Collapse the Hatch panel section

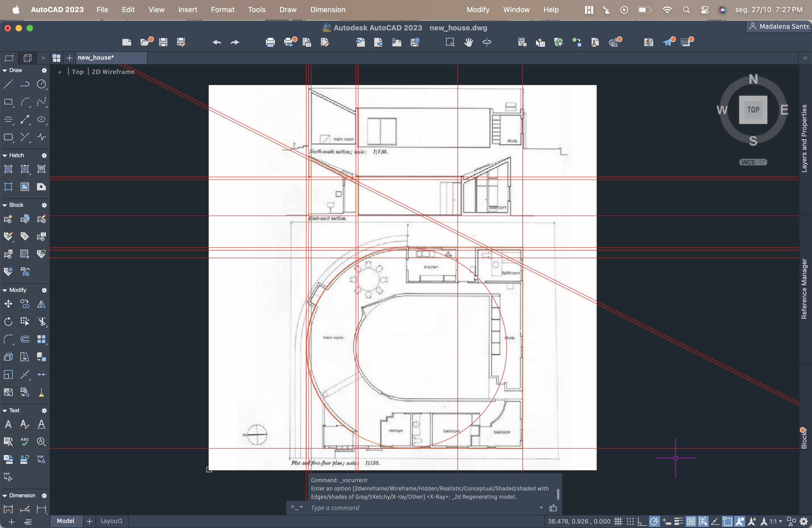[5, 155]
